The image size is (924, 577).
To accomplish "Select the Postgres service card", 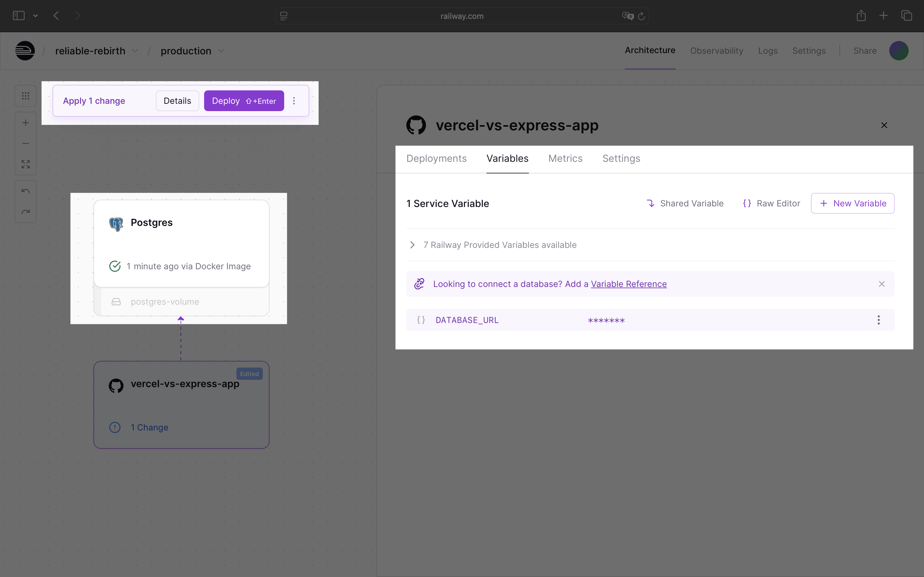I will 182,244.
